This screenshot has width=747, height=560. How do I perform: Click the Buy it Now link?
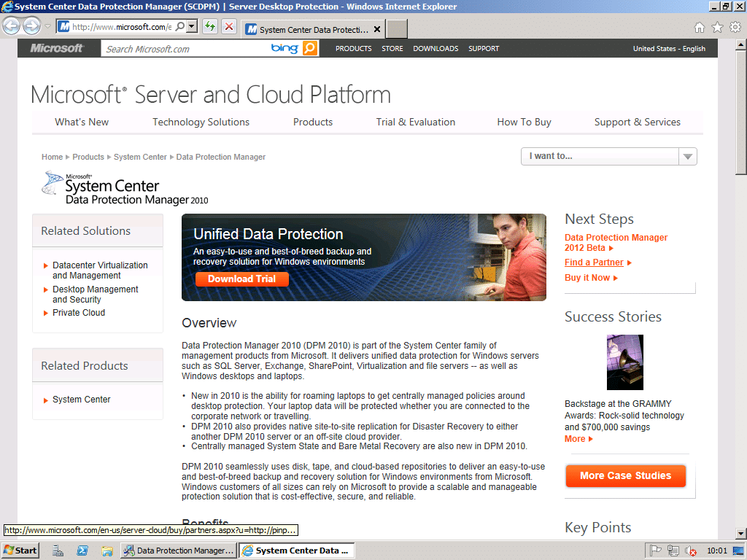pyautogui.click(x=587, y=278)
